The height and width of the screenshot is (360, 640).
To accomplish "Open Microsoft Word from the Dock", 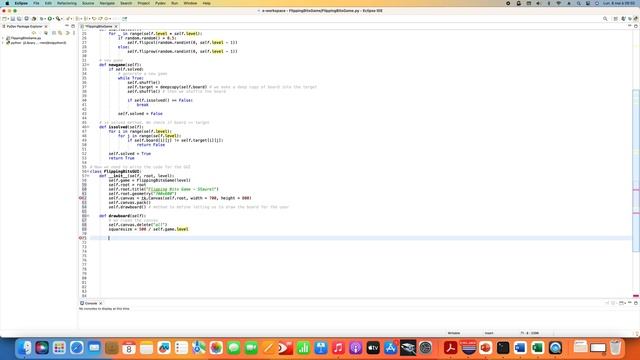I will point(520,348).
